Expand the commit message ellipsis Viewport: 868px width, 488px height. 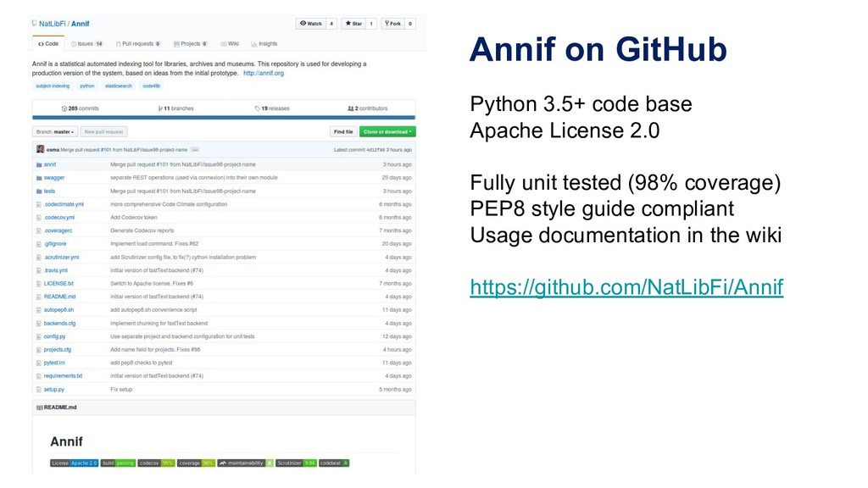[195, 149]
